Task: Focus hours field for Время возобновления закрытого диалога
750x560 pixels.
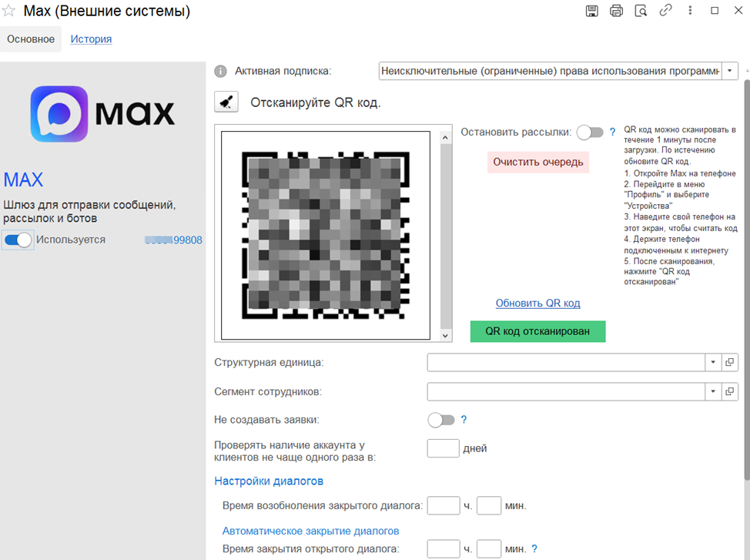Action: [x=444, y=506]
